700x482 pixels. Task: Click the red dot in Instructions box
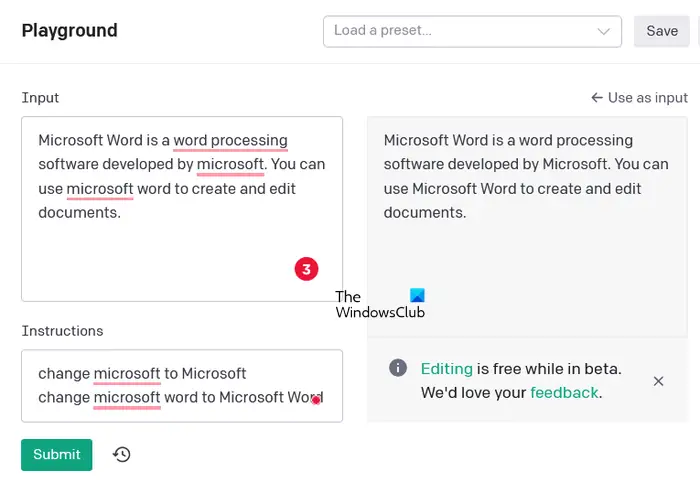(316, 400)
